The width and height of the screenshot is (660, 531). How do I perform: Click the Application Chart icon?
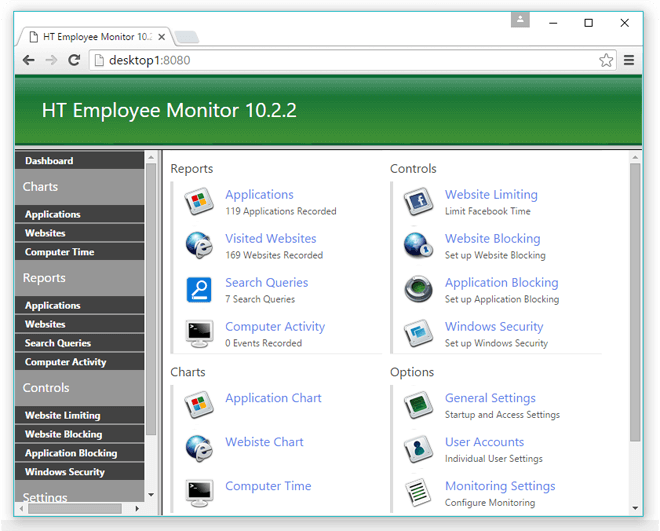(x=199, y=405)
